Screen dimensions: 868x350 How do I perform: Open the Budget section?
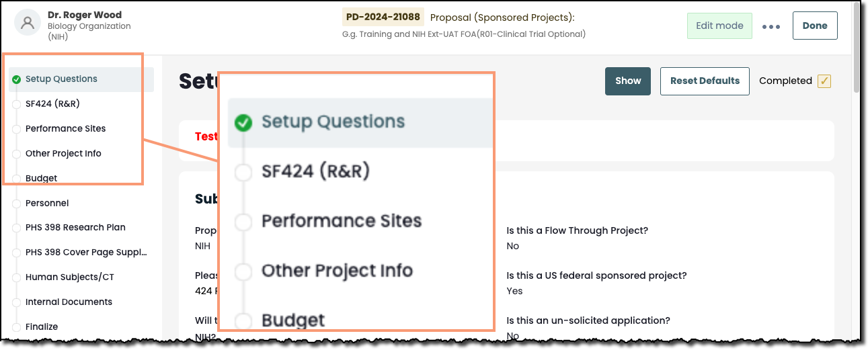(x=41, y=179)
